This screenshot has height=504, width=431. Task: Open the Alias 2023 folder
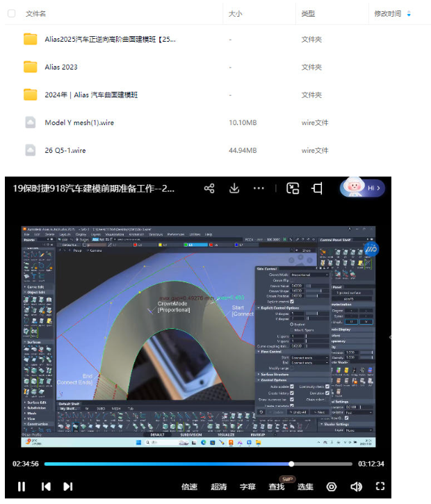61,67
